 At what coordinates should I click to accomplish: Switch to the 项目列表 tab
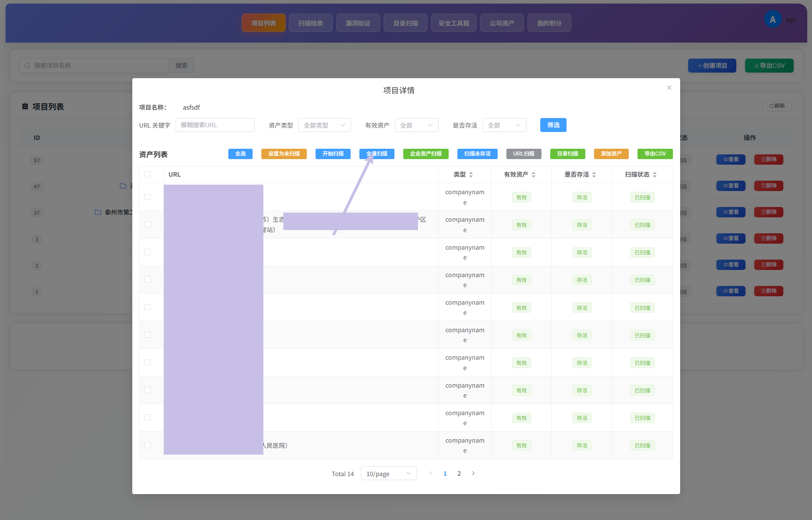point(263,23)
